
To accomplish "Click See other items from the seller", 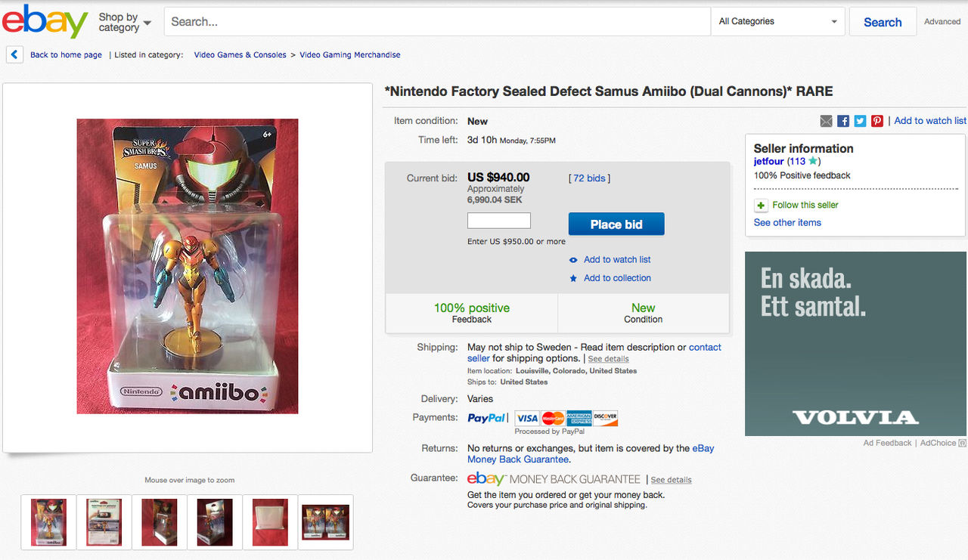I will tap(787, 222).
